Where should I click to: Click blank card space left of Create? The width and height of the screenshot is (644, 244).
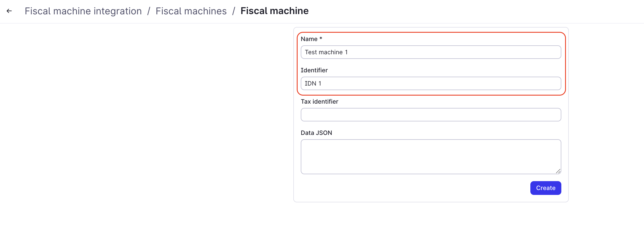(x=413, y=188)
